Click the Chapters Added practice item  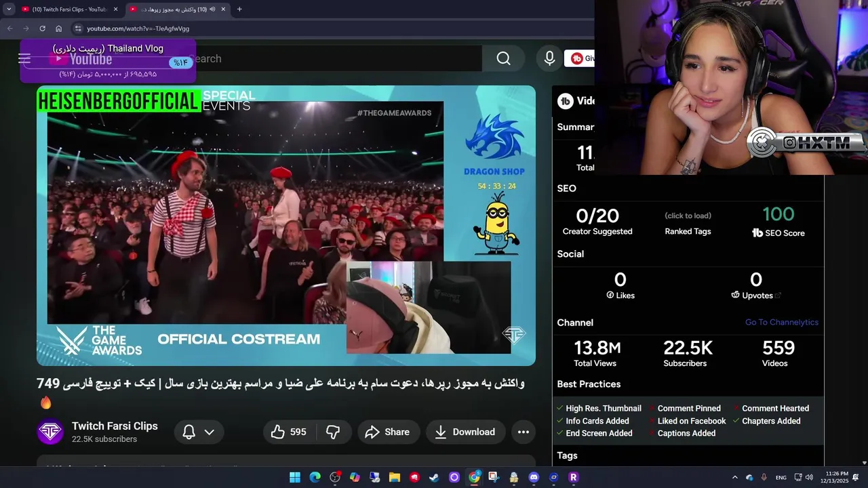[767, 421]
